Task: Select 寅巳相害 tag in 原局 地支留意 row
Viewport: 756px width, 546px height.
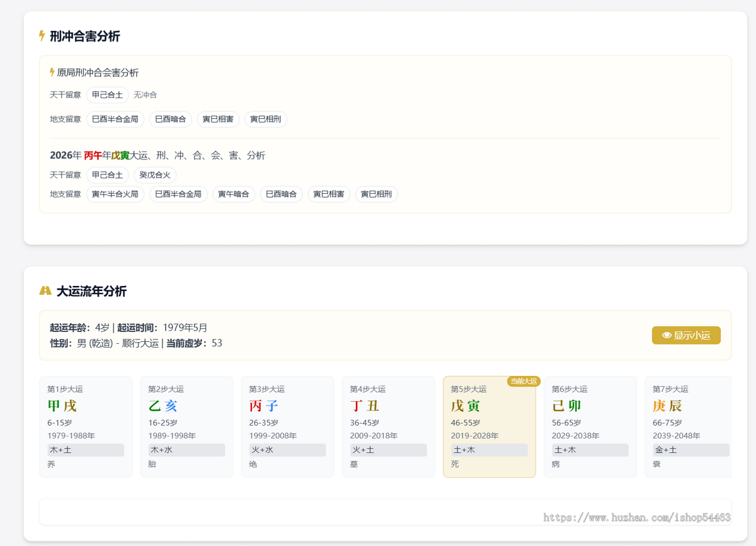Action: pos(218,119)
